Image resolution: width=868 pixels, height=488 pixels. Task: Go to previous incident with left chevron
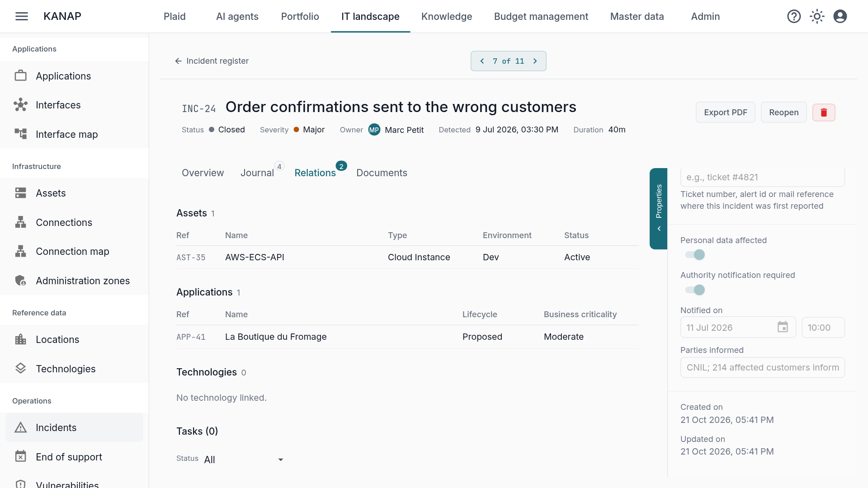click(482, 61)
